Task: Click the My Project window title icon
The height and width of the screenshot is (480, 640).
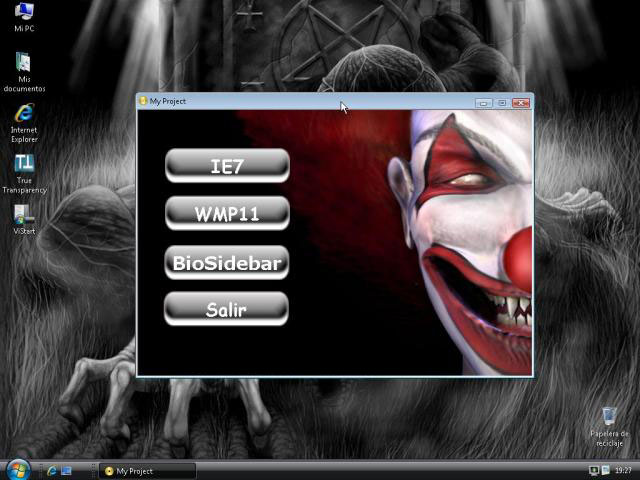Action: point(143,101)
